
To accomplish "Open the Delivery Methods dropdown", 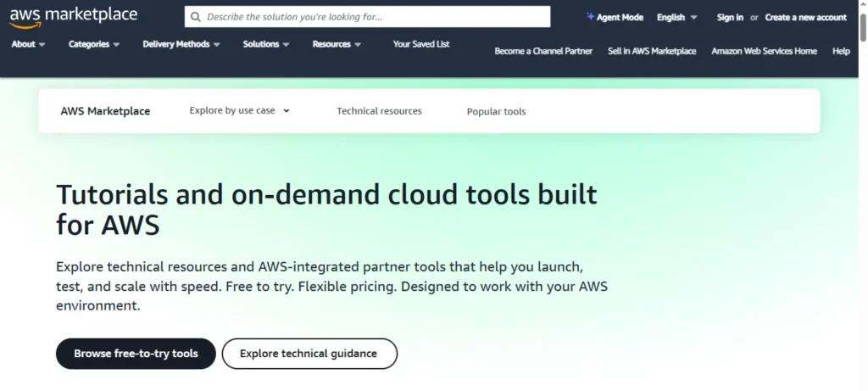I will click(x=181, y=44).
